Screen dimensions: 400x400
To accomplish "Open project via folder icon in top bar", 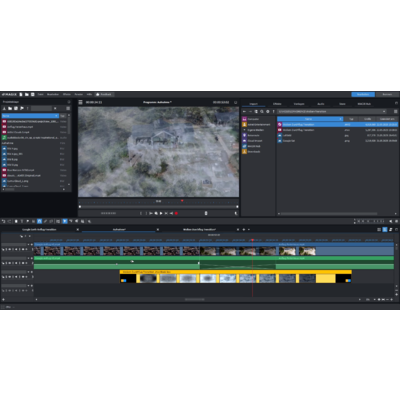I will click(27, 95).
